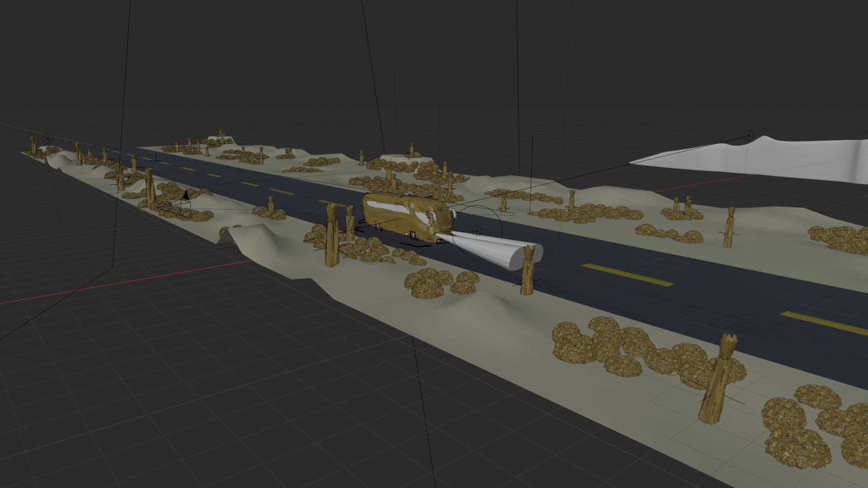Click the orange origin dot on the bus
Viewport: 868px width, 488px height.
point(407,234)
